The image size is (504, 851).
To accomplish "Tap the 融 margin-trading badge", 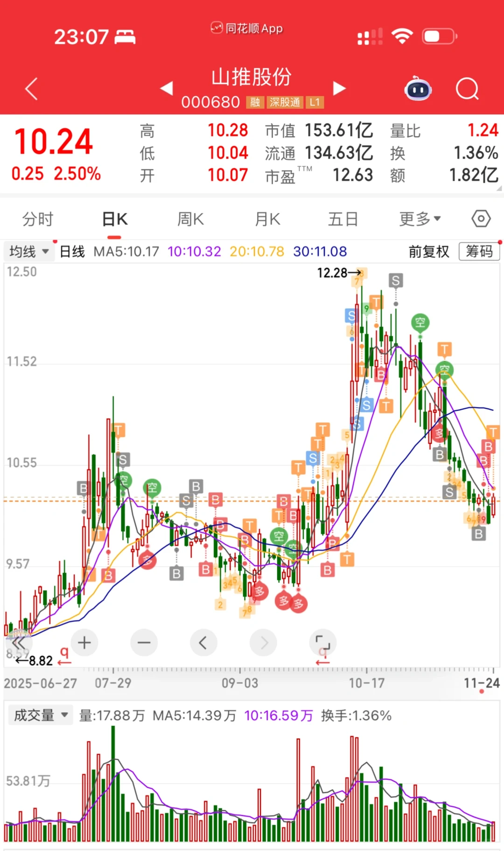I will [x=255, y=102].
